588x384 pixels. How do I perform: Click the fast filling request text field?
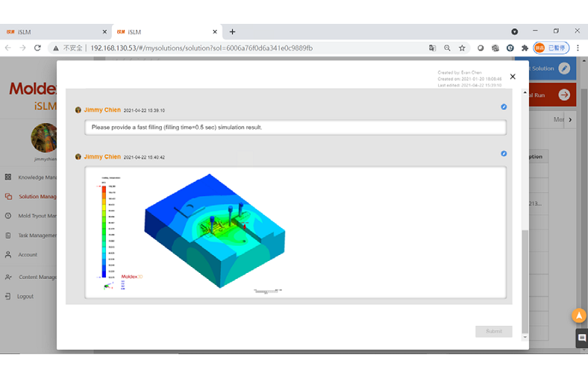pos(295,128)
